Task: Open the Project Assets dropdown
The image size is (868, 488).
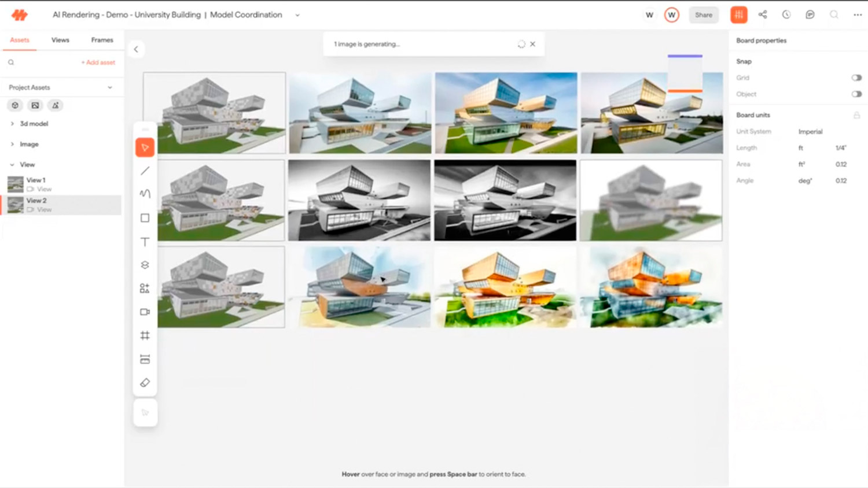Action: (110, 88)
